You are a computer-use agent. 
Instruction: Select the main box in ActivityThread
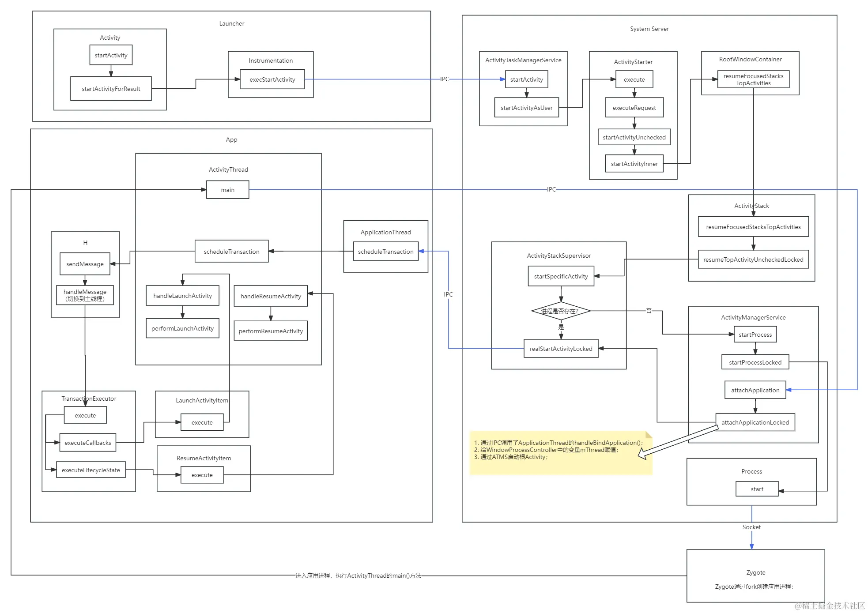pos(227,190)
